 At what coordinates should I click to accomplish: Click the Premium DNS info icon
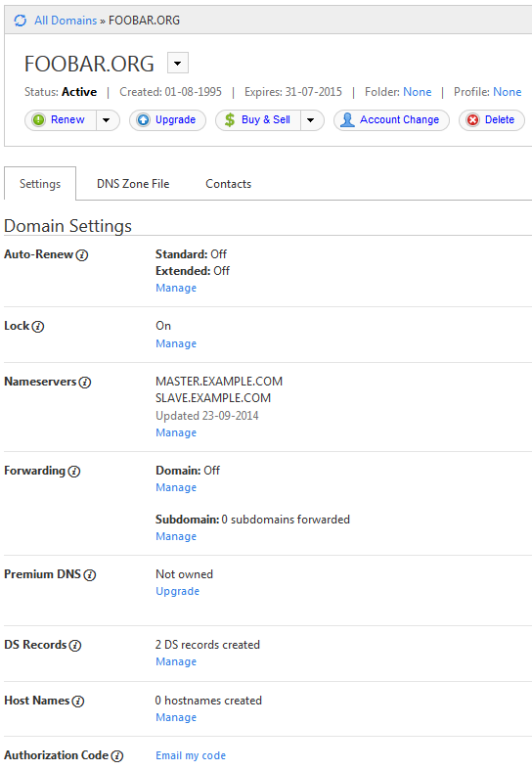[x=90, y=574]
